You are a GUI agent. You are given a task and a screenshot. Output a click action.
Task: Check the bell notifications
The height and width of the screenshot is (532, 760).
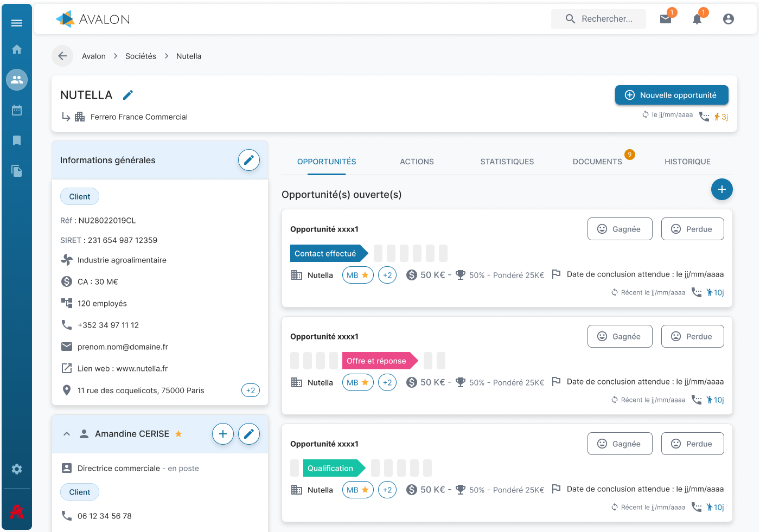[x=697, y=19]
